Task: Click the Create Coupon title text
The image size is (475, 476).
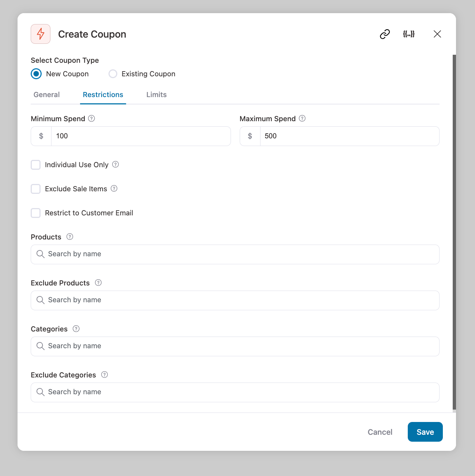Action: pos(92,34)
